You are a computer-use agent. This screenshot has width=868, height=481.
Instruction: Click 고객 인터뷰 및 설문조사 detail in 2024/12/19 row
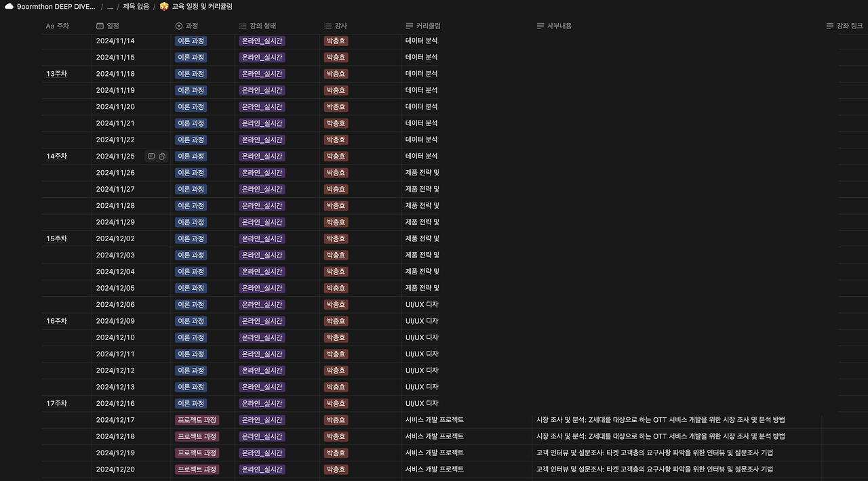[654, 453]
